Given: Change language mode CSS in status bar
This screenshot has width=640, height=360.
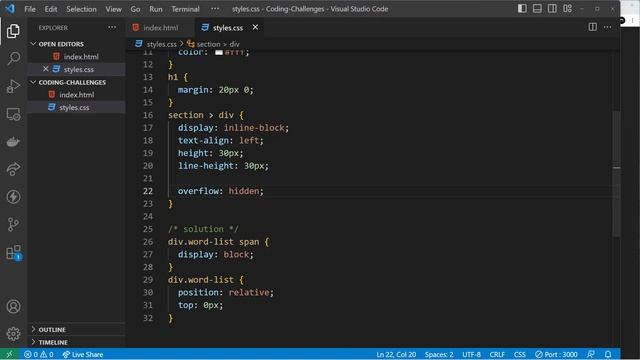Looking at the screenshot, I should click(519, 354).
